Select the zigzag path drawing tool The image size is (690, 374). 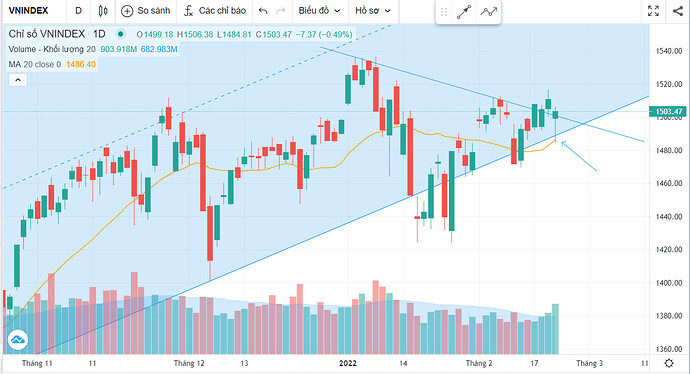(488, 12)
